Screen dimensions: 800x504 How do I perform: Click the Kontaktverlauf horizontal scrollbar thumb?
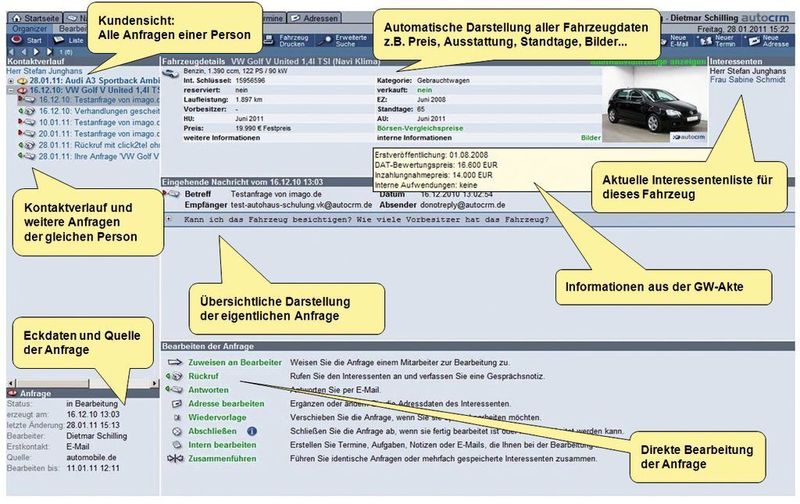pyautogui.click(x=53, y=383)
